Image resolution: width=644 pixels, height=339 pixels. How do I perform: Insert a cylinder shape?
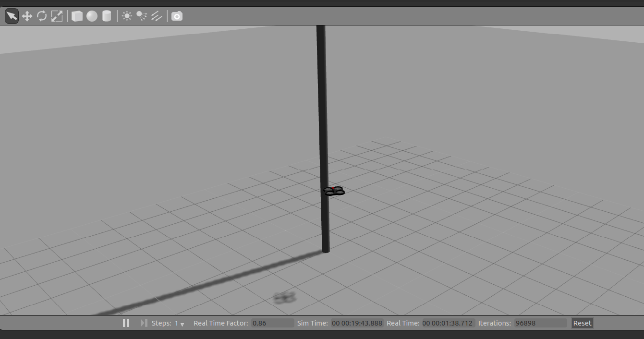tap(107, 16)
